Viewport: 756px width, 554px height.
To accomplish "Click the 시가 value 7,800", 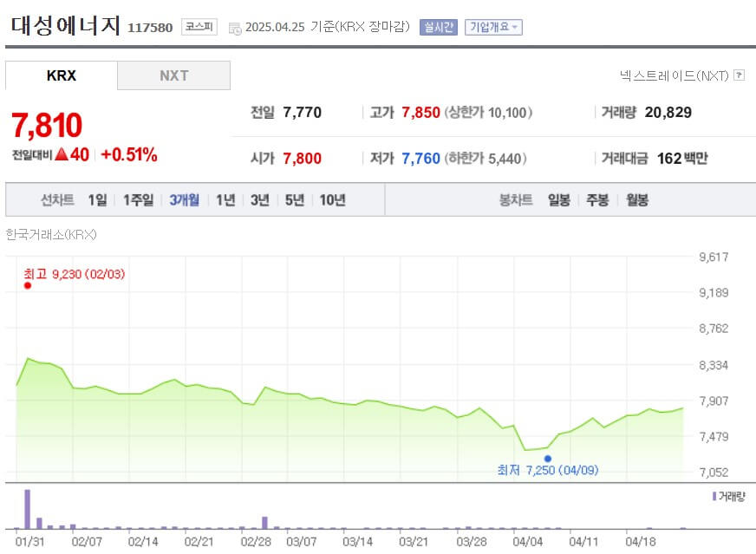I will click(x=303, y=158).
